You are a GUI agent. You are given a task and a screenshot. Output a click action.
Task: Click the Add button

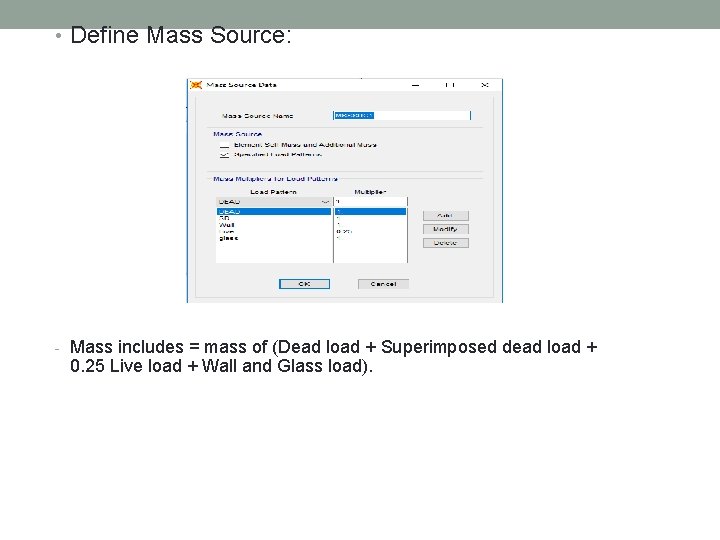(445, 215)
